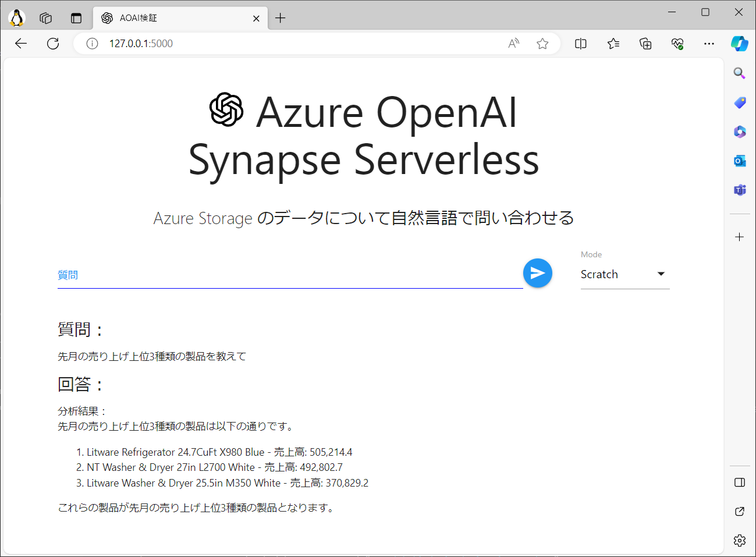Image resolution: width=756 pixels, height=557 pixels.
Task: Refresh the page with reload button
Action: [x=53, y=44]
